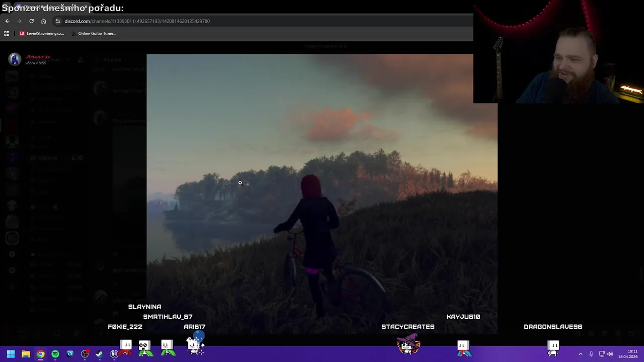Open Steam from the taskbar
The image size is (644, 362).
click(100, 354)
